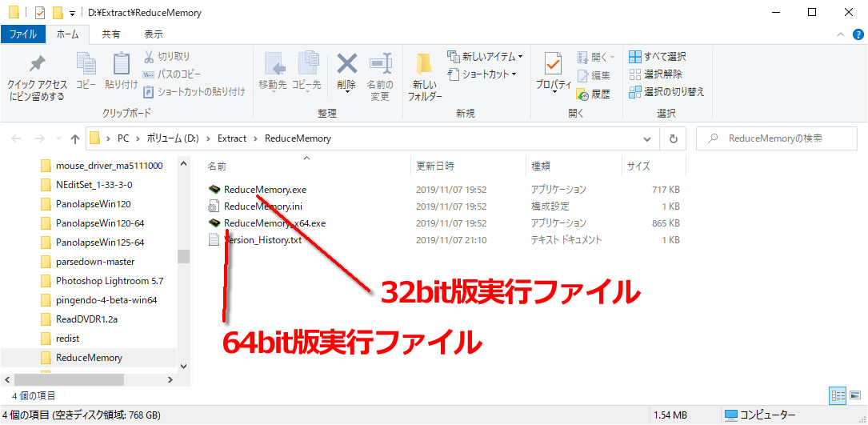Click PC in the address breadcrumb
868x425 pixels.
[x=123, y=138]
